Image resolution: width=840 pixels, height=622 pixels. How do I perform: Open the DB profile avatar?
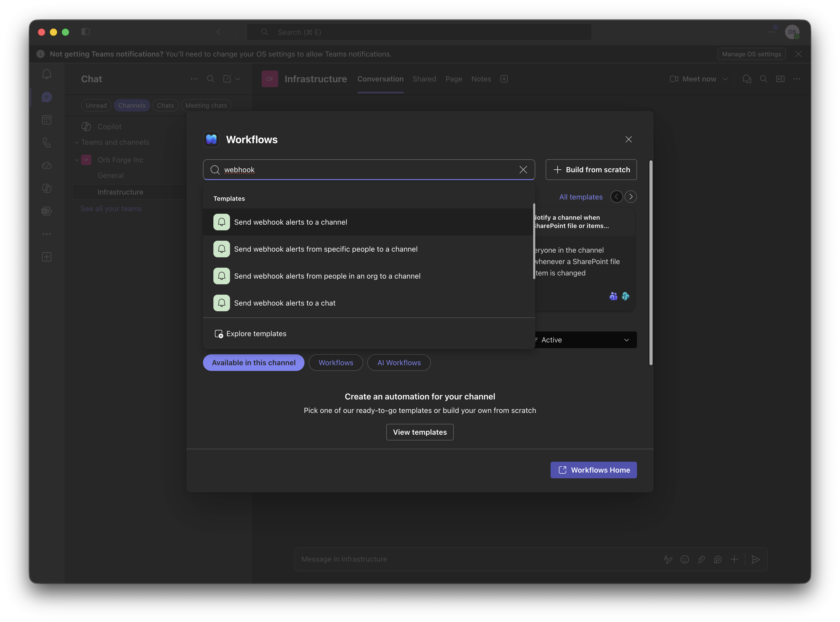pyautogui.click(x=792, y=32)
